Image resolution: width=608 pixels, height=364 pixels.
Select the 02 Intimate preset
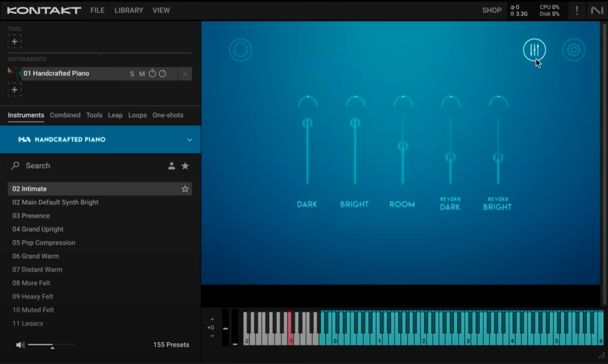100,189
